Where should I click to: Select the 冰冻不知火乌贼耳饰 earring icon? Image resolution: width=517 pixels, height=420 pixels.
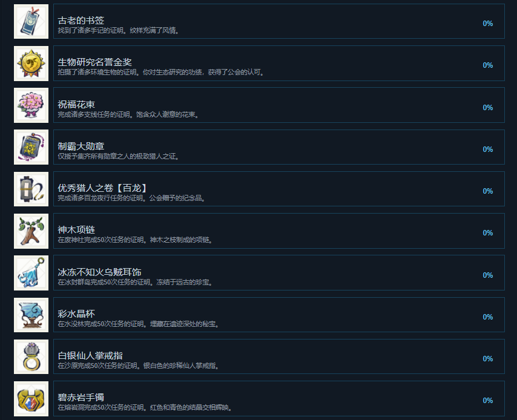pyautogui.click(x=31, y=273)
